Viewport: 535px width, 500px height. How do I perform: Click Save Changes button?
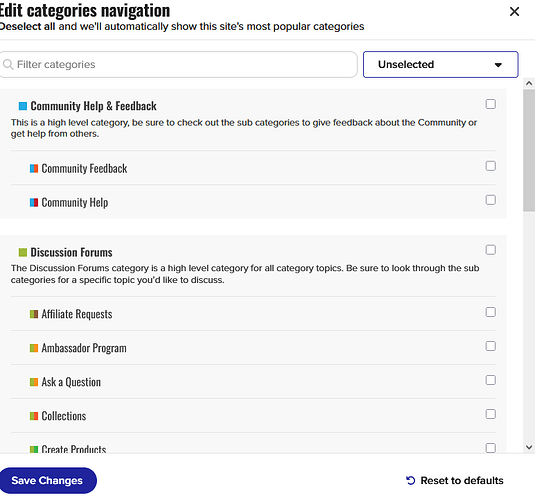pyautogui.click(x=48, y=481)
